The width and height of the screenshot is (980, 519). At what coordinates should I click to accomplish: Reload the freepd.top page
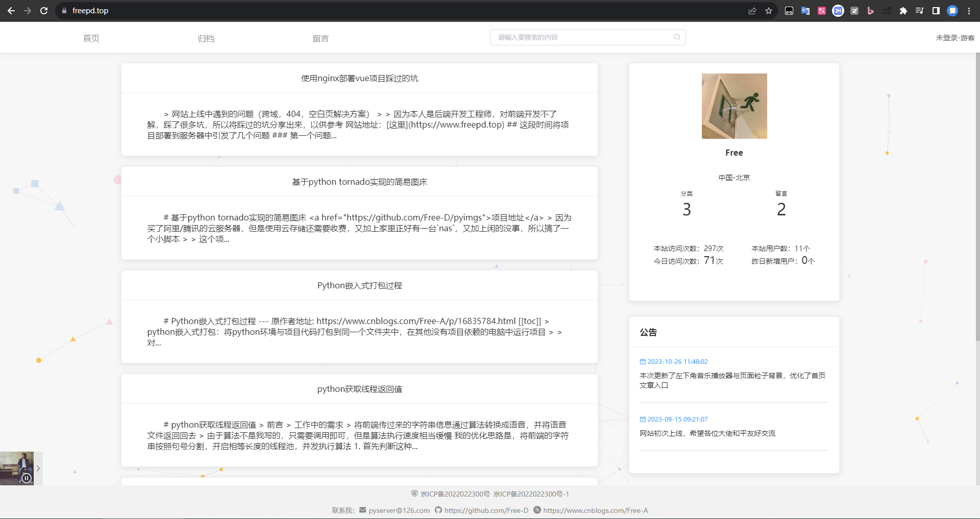click(x=44, y=11)
